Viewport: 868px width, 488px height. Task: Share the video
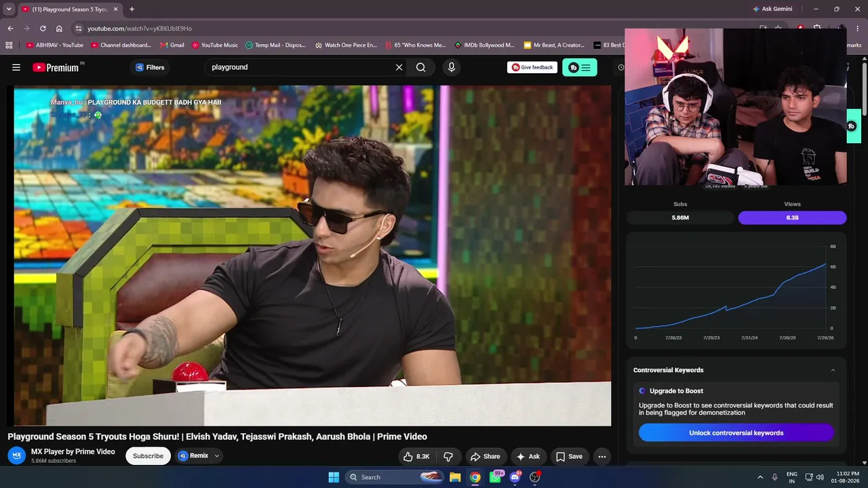pyautogui.click(x=485, y=457)
